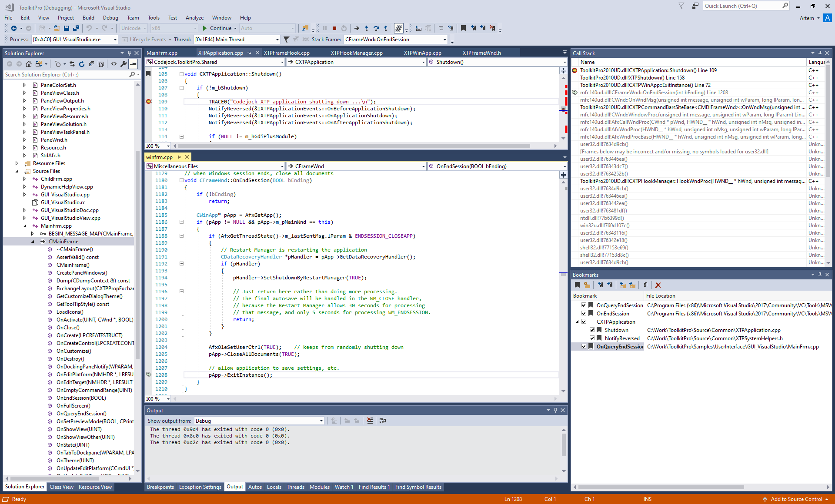Open the Threads tab

tap(295, 487)
